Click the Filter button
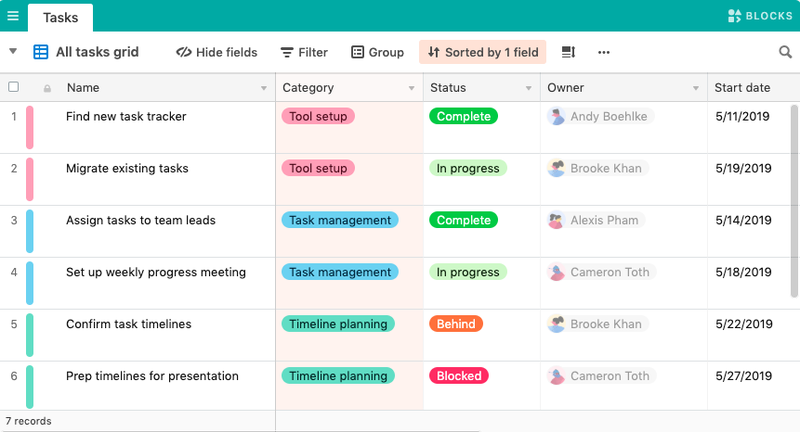Viewport: 800px width, 432px height. click(x=304, y=52)
